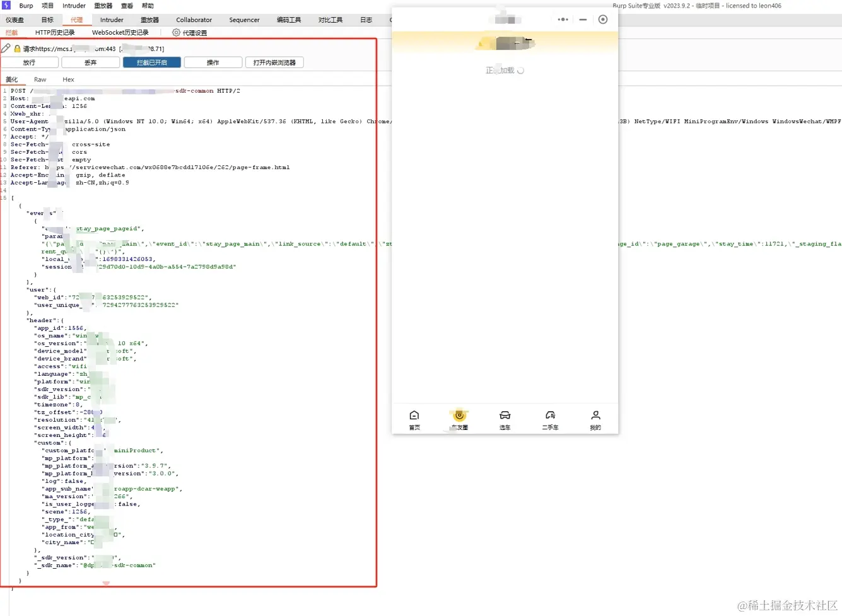
Task: Select the 拦截 sub-tab
Action: click(x=11, y=32)
